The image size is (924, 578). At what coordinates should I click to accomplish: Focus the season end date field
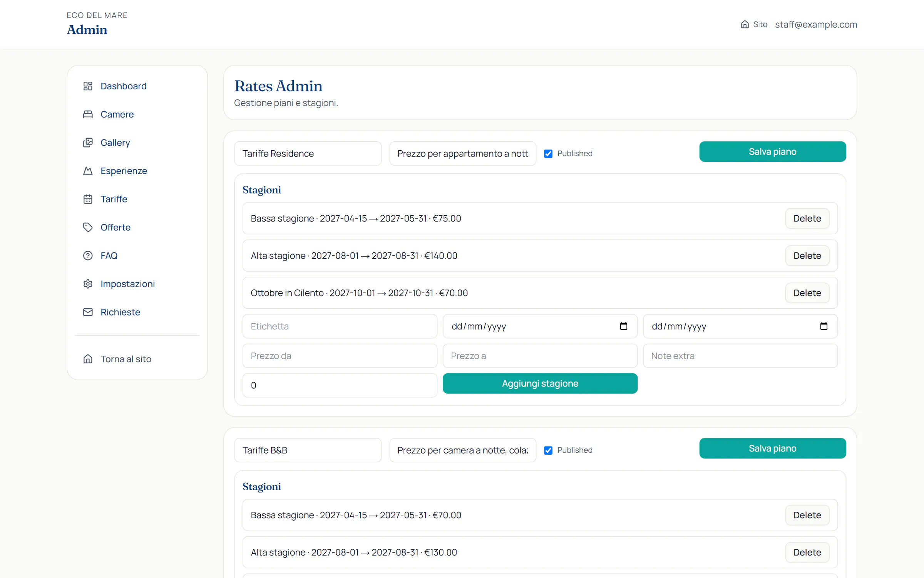coord(740,326)
